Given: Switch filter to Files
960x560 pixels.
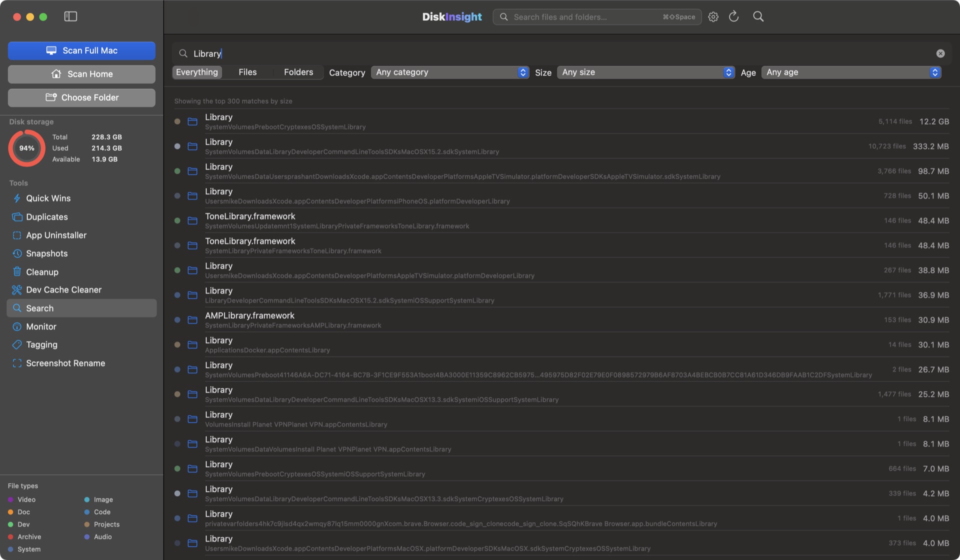Looking at the screenshot, I should tap(247, 72).
